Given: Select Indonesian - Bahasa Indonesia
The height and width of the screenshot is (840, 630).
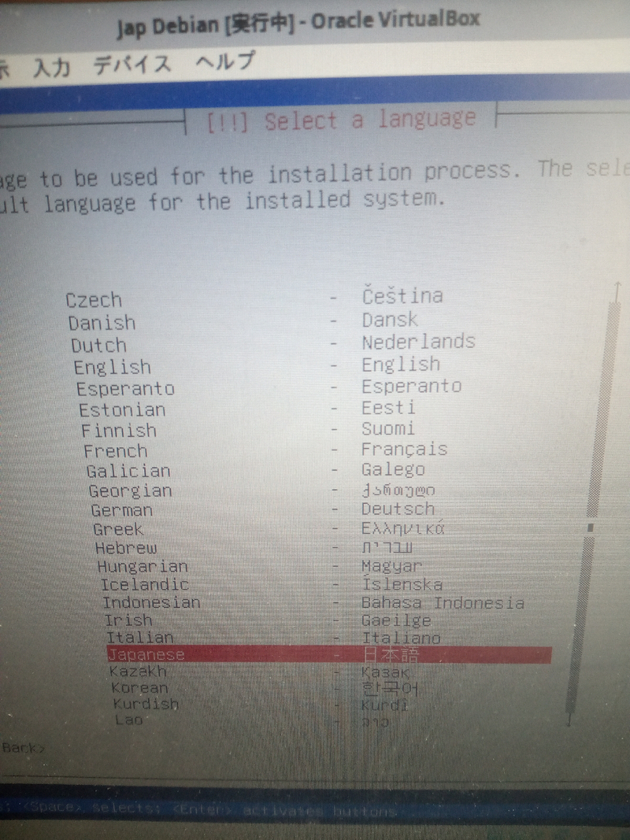Looking at the screenshot, I should (x=151, y=602).
